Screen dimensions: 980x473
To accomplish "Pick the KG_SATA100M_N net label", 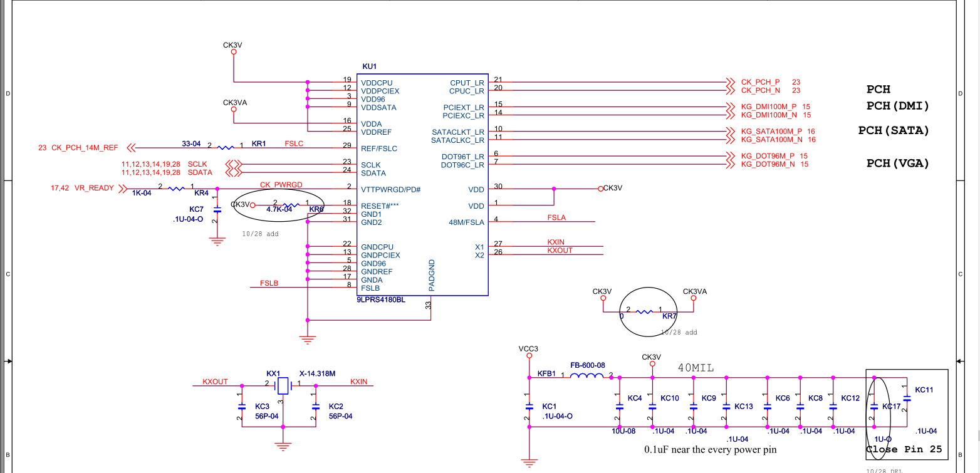I will pyautogui.click(x=771, y=139).
